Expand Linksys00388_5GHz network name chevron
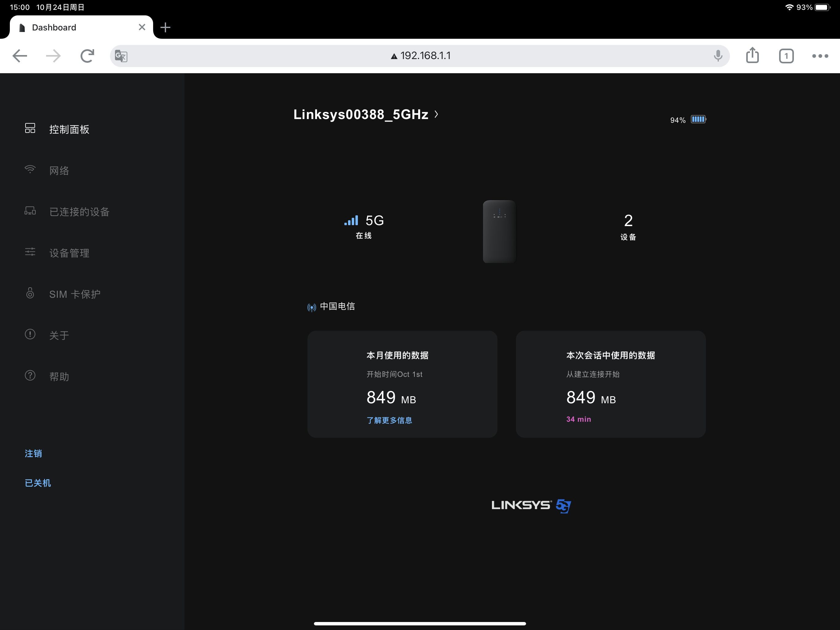 coord(437,114)
